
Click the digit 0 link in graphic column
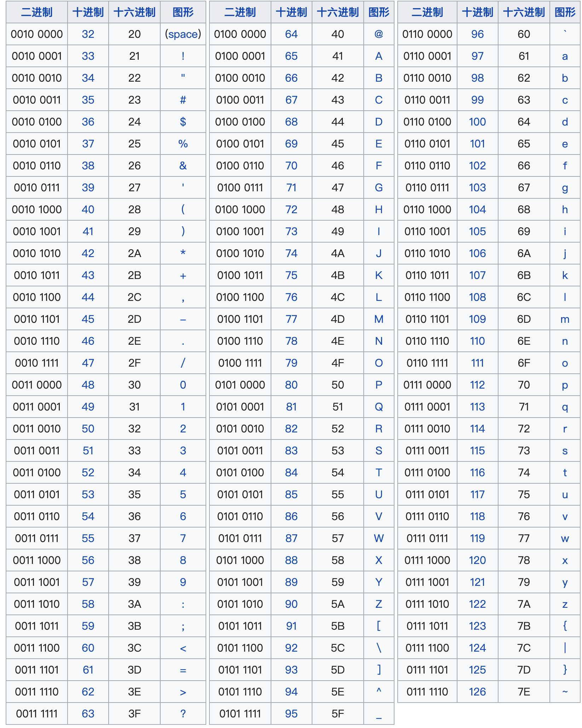click(x=183, y=385)
